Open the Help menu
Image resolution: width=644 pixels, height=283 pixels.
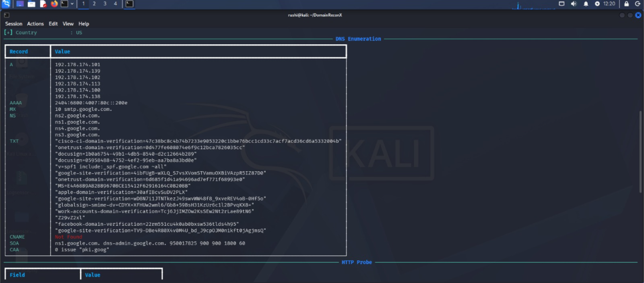[84, 24]
